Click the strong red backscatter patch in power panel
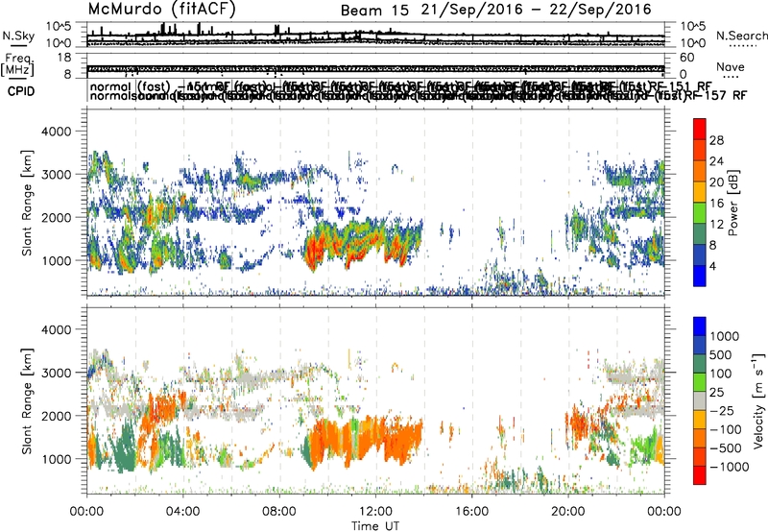 point(314,250)
